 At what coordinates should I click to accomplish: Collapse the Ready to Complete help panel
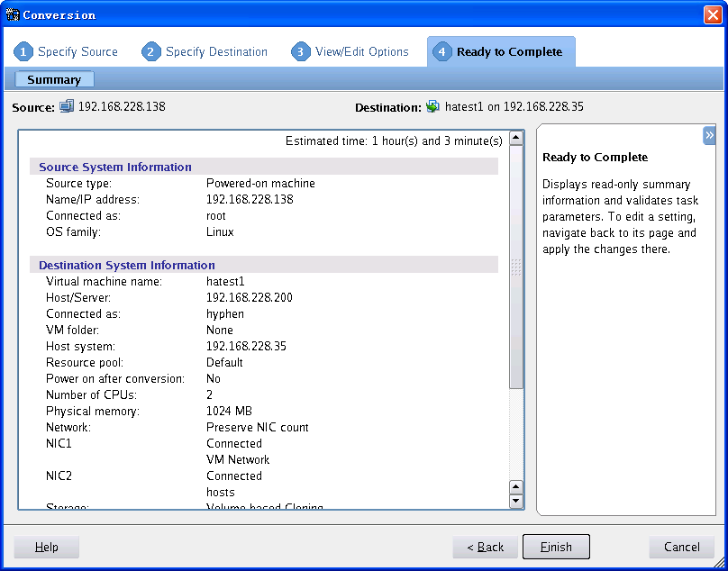[709, 135]
